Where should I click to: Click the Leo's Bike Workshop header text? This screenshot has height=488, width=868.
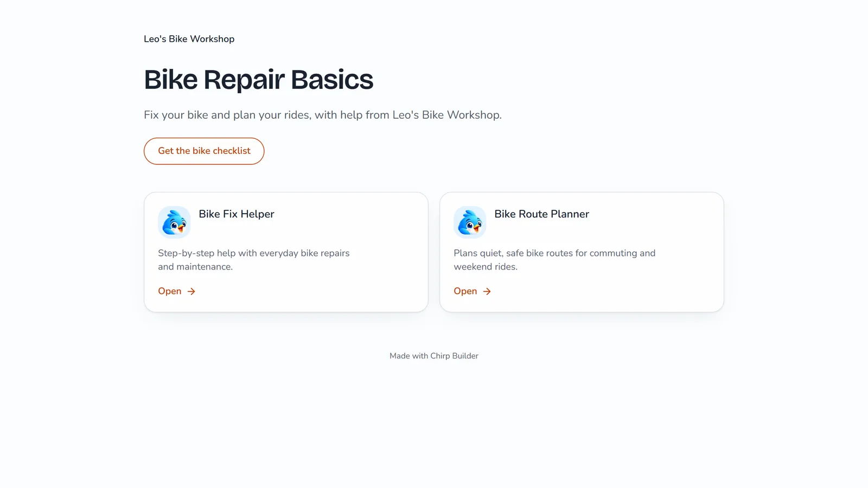[189, 39]
